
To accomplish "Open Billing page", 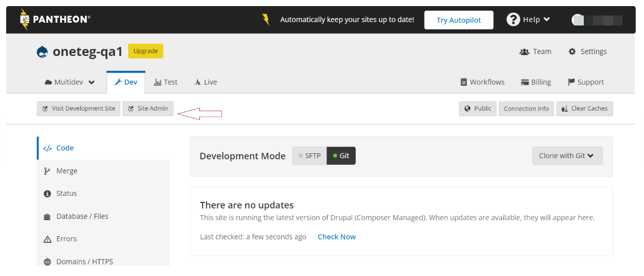I will pos(536,82).
